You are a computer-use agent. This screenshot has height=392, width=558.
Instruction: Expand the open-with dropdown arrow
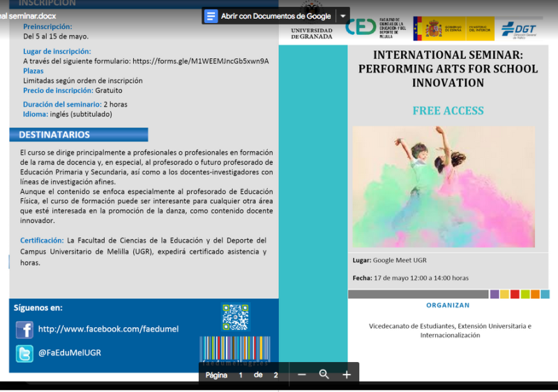tap(342, 16)
